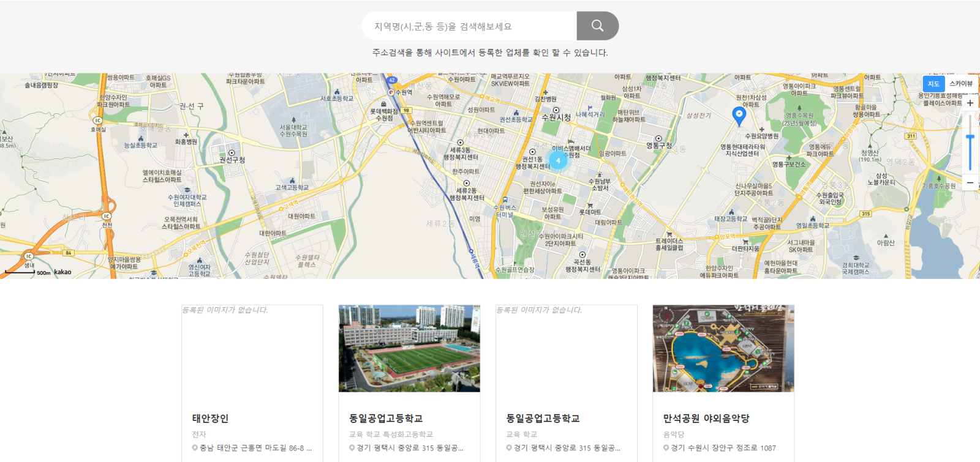980x462 pixels.
Task: Click the 수원역 station icon on map
Action: click(391, 92)
